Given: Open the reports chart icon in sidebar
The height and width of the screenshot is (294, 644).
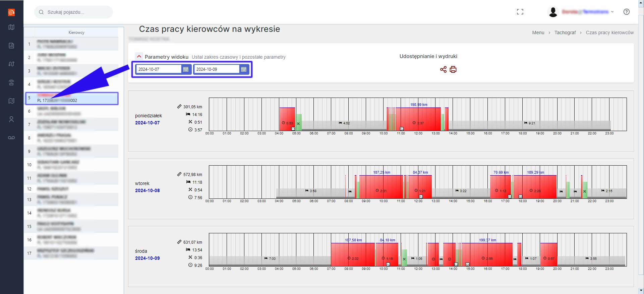Looking at the screenshot, I should tap(11, 46).
